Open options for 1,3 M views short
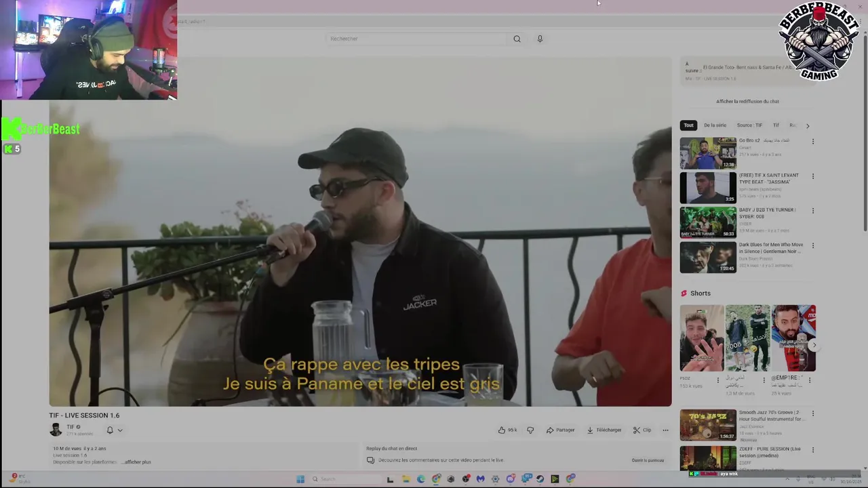This screenshot has width=868, height=488. coord(764,380)
